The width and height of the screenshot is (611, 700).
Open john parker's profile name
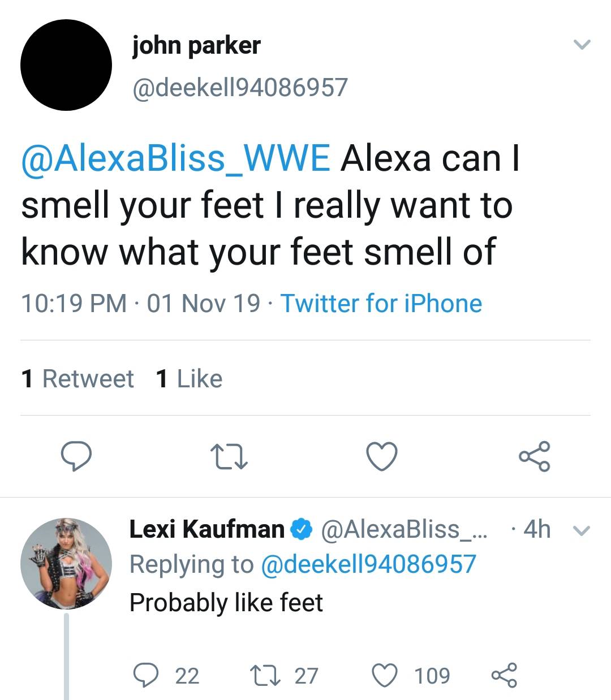196,45
